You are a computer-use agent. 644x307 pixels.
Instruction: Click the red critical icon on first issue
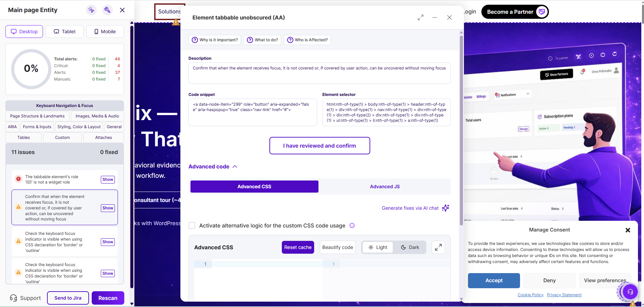pyautogui.click(x=18, y=179)
